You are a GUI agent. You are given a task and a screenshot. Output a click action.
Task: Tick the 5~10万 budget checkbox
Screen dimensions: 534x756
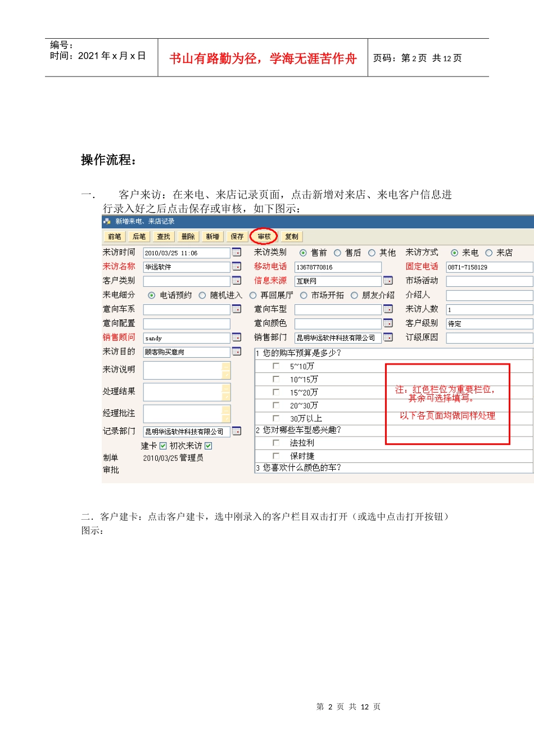point(276,366)
